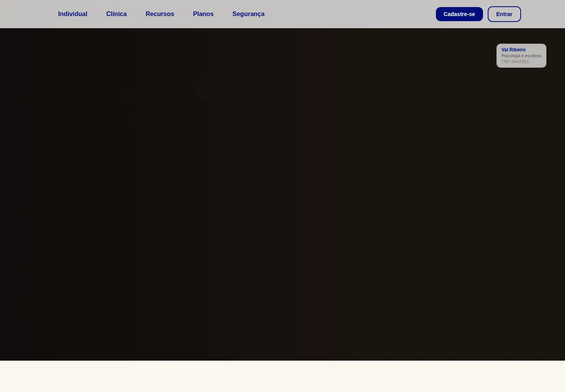Click the CRP 04/47951 text

click(x=515, y=62)
